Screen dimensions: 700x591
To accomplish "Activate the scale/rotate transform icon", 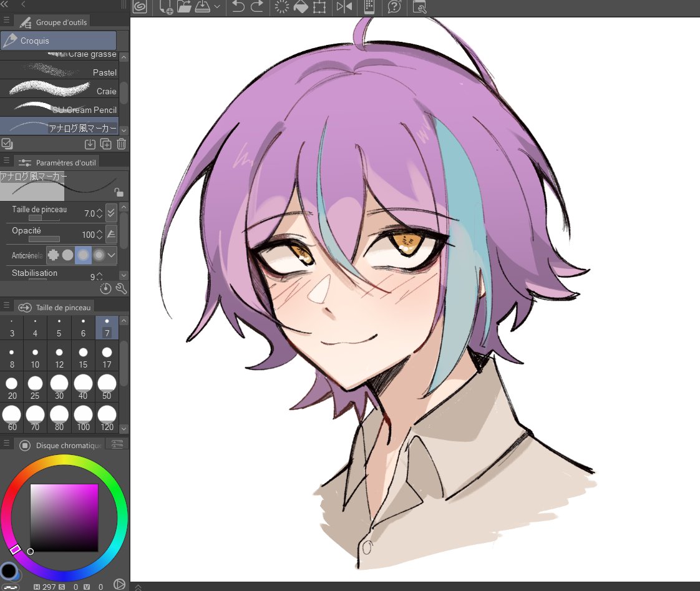I will [x=319, y=7].
